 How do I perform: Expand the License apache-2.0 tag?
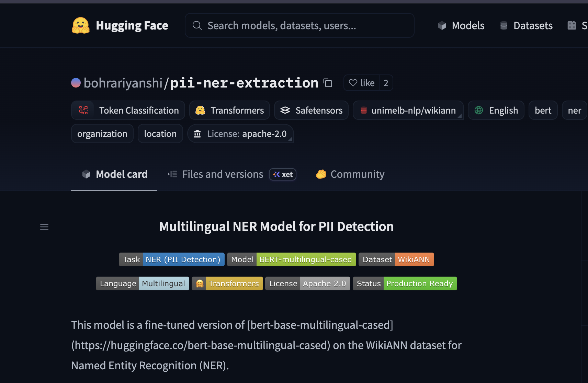pyautogui.click(x=290, y=139)
